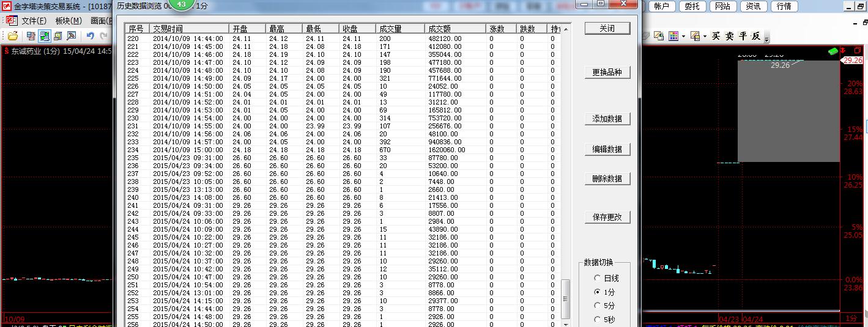Click the 29.26 red price tag on chart
Image resolution: width=868 pixels, height=327 pixels.
click(x=852, y=61)
